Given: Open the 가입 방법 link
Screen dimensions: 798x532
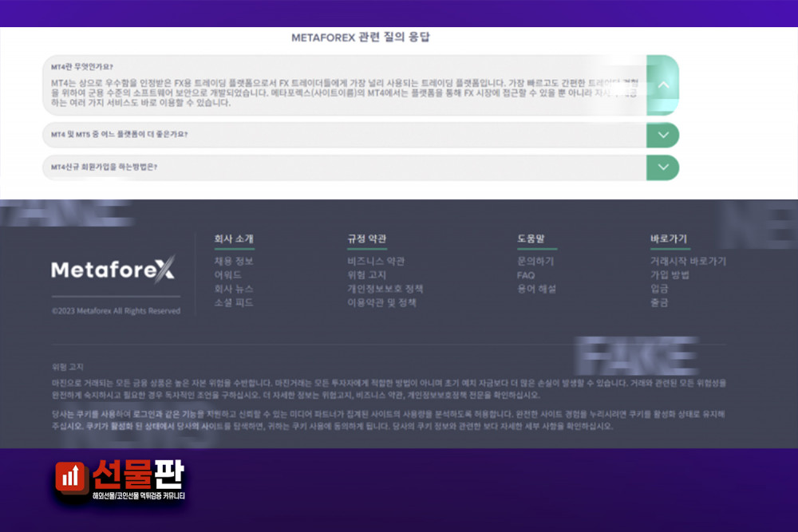Looking at the screenshot, I should [x=670, y=275].
